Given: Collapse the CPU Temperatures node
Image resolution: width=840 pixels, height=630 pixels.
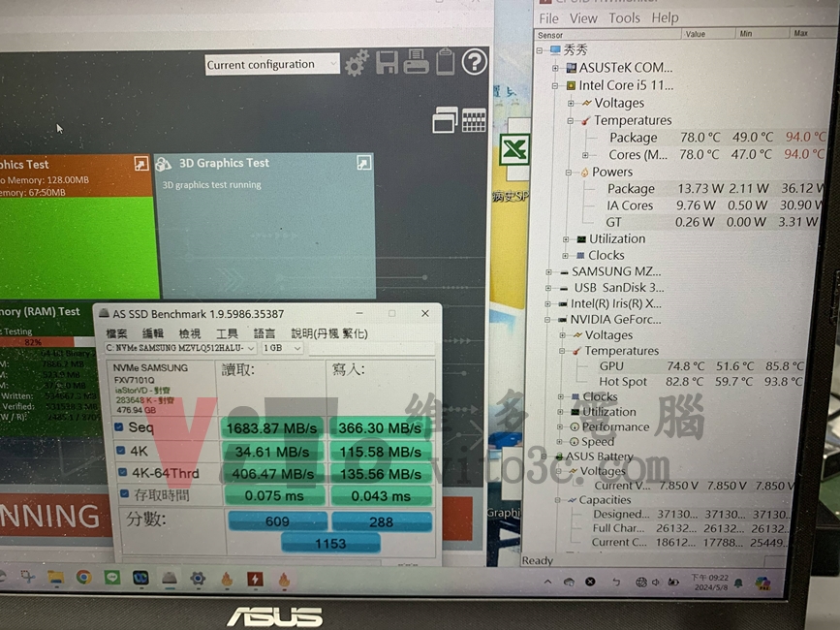Looking at the screenshot, I should 570,120.
